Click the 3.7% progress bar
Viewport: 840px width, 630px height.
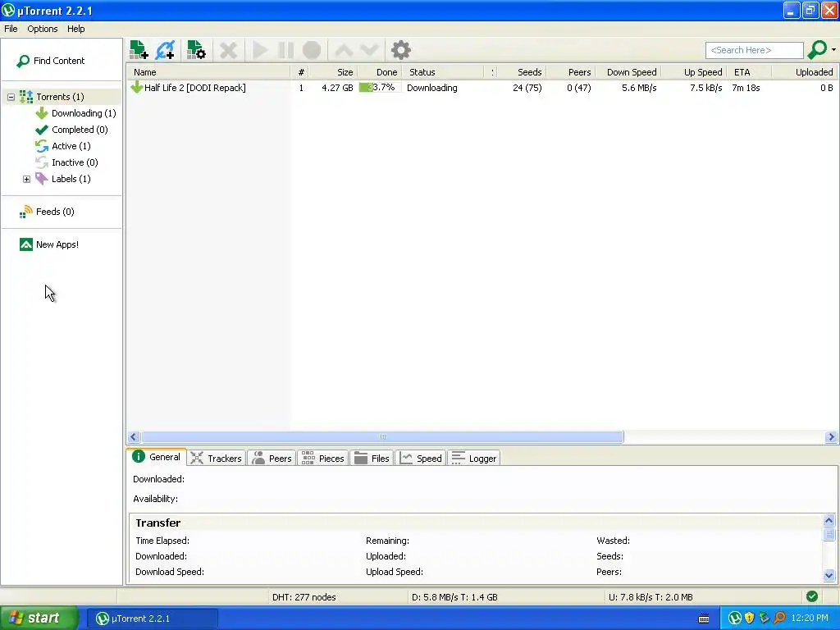(380, 88)
